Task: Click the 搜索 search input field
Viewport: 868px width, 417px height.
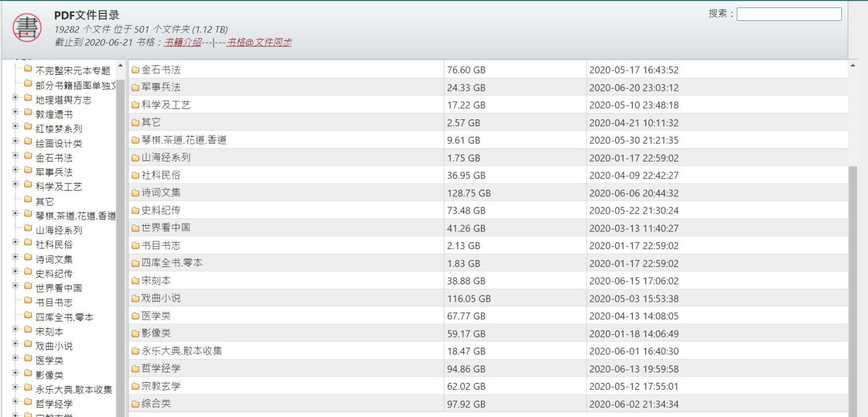Action: pyautogui.click(x=789, y=14)
